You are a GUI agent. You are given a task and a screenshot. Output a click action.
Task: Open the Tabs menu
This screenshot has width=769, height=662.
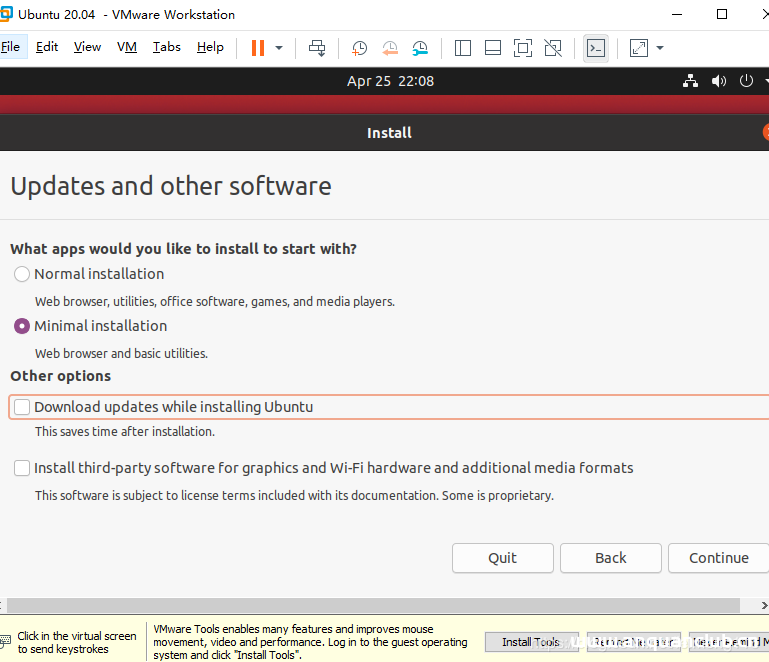pyautogui.click(x=166, y=47)
